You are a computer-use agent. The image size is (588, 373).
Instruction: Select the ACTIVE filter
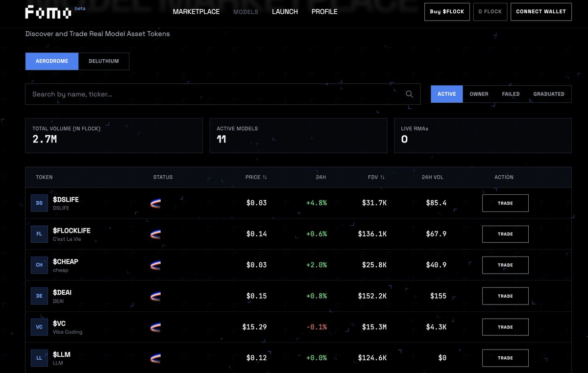(446, 94)
